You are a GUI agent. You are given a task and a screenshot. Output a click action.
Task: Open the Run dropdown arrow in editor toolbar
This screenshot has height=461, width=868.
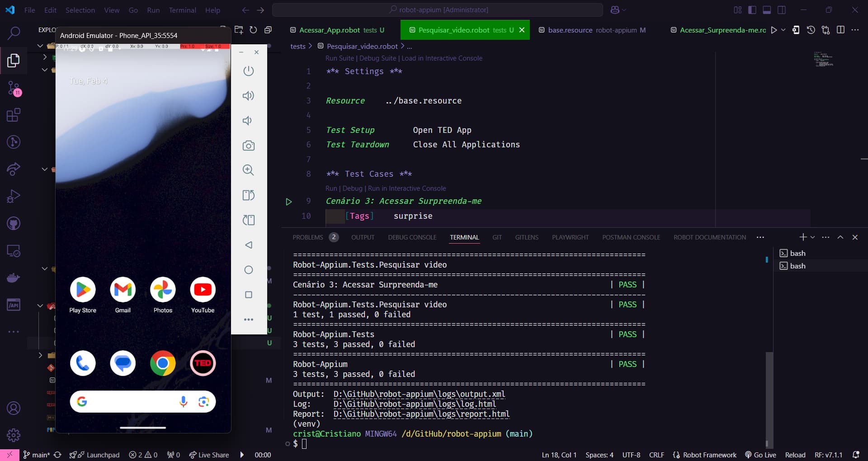tap(783, 30)
